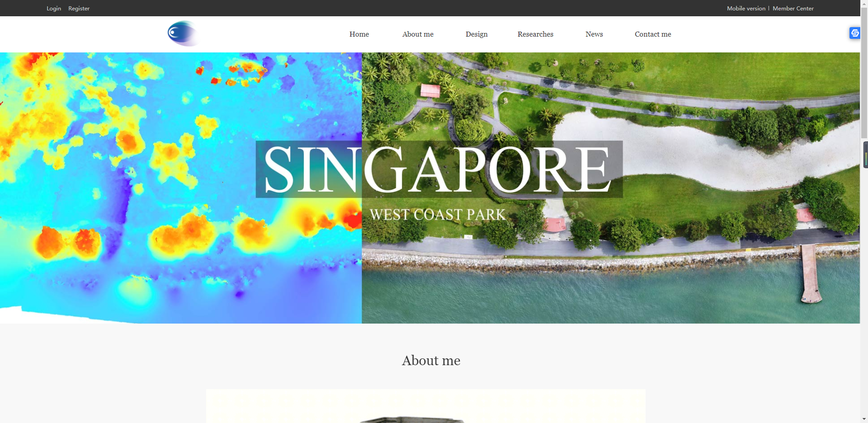Click the dark side widget handle on the right edge

pos(865,155)
